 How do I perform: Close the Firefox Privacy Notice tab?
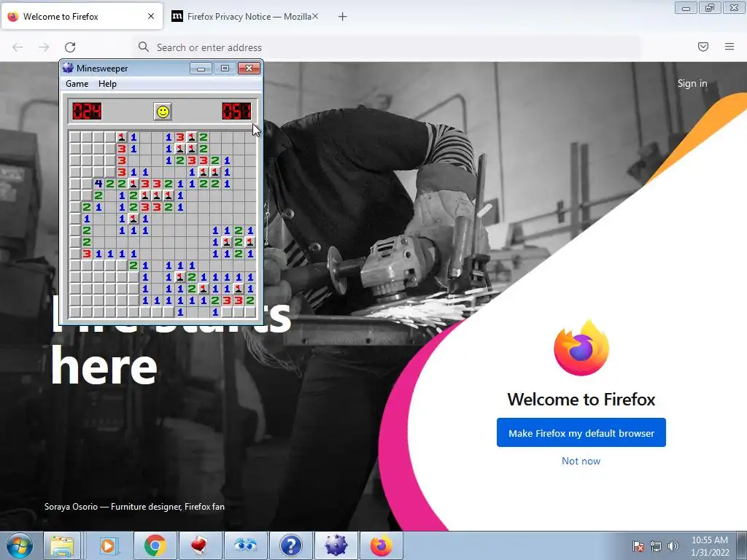tap(315, 16)
